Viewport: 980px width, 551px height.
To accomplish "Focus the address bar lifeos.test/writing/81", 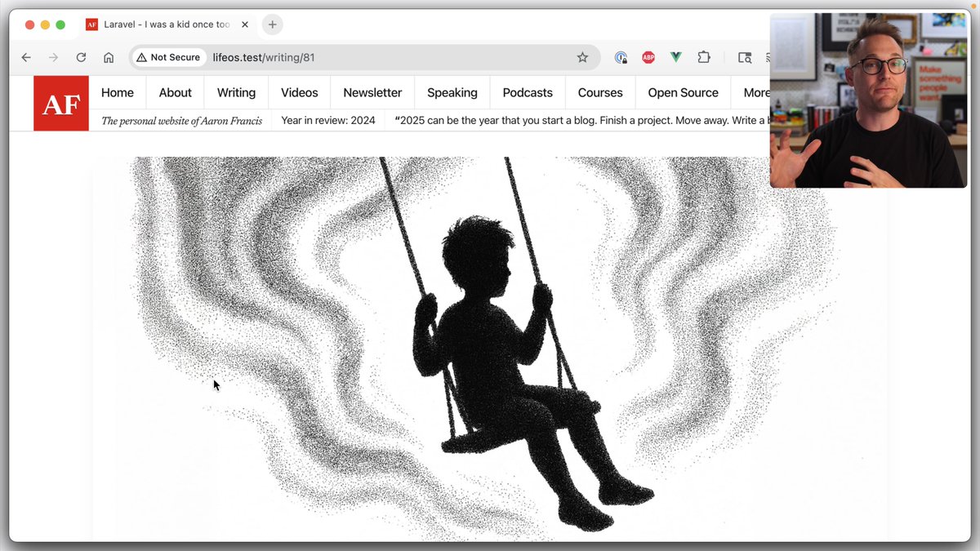I will 366,57.
